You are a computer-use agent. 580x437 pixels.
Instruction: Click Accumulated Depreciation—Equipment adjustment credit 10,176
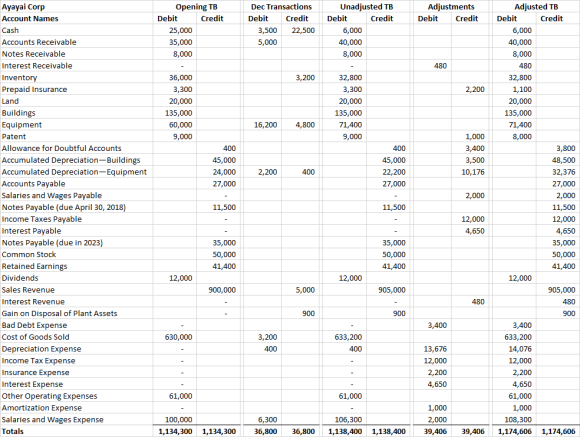(x=473, y=172)
